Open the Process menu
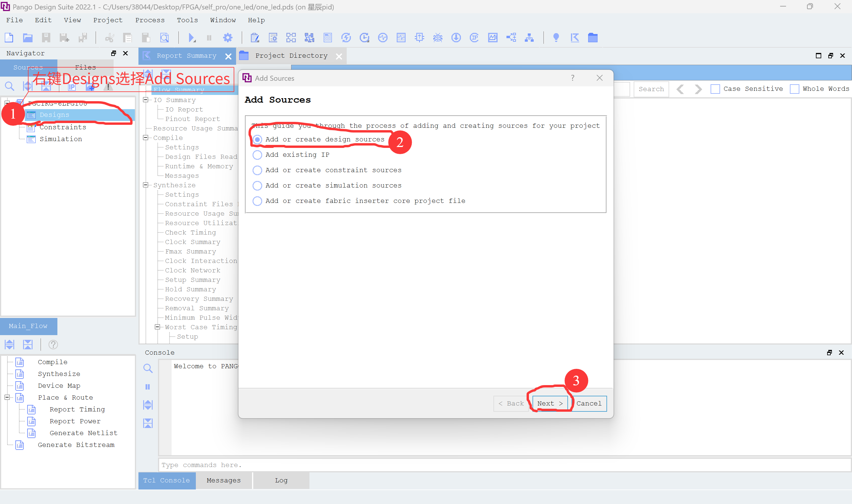The image size is (852, 504). pyautogui.click(x=150, y=20)
